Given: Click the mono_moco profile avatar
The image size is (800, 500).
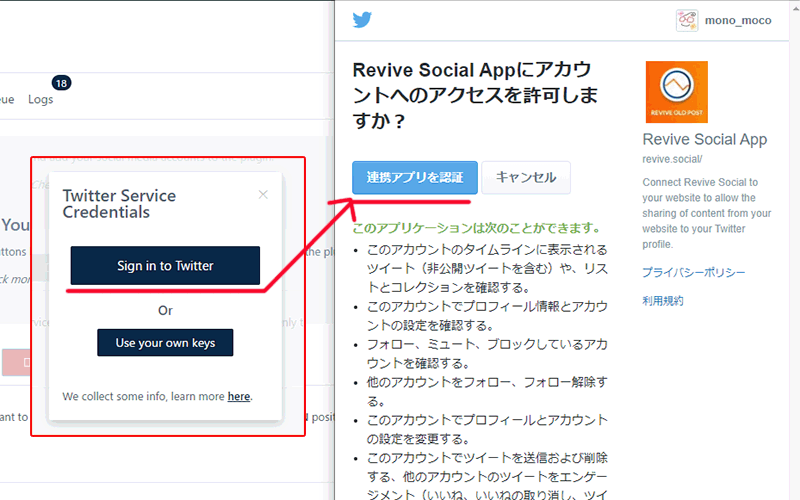Looking at the screenshot, I should 687,20.
